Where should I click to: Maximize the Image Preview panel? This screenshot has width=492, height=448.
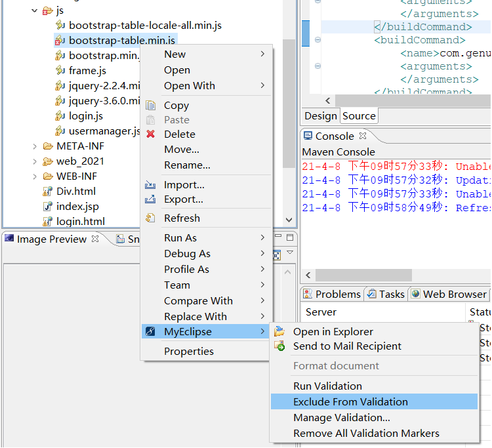pos(290,237)
